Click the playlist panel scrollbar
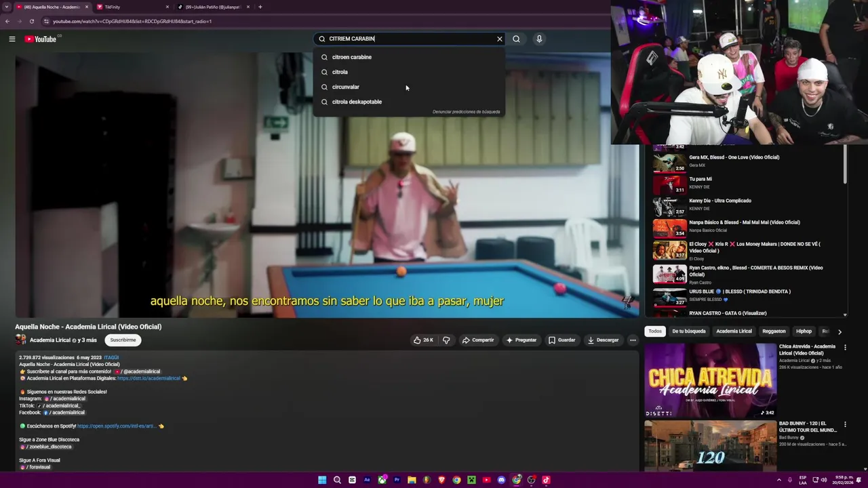This screenshot has width=868, height=488. pos(845,163)
